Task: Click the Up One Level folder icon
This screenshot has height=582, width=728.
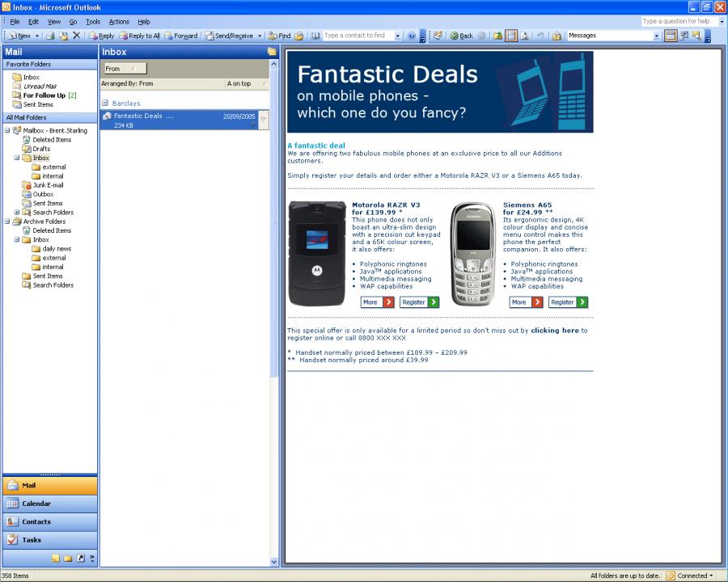Action: (x=497, y=36)
